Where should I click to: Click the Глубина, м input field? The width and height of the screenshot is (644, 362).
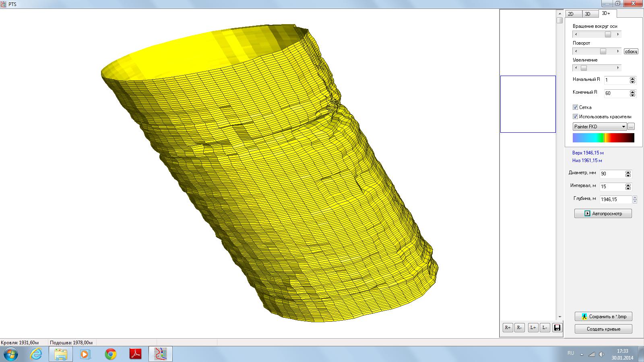[615, 200]
